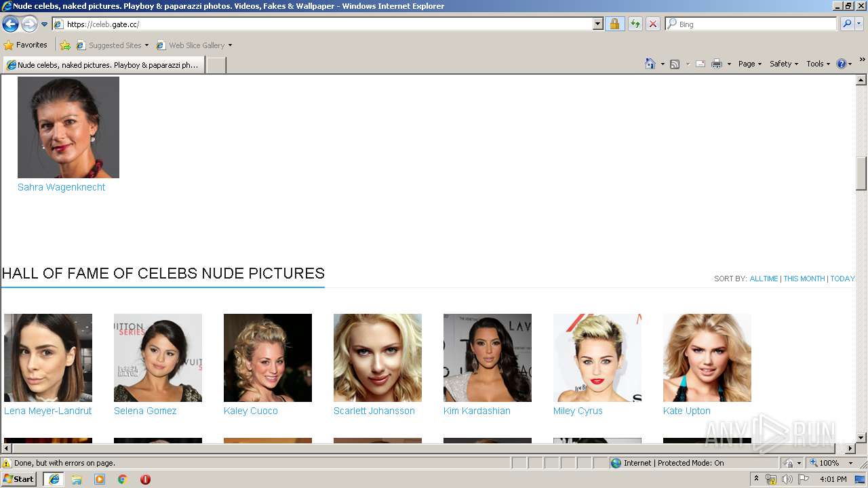
Task: Click inside the Bing search box
Action: (751, 24)
